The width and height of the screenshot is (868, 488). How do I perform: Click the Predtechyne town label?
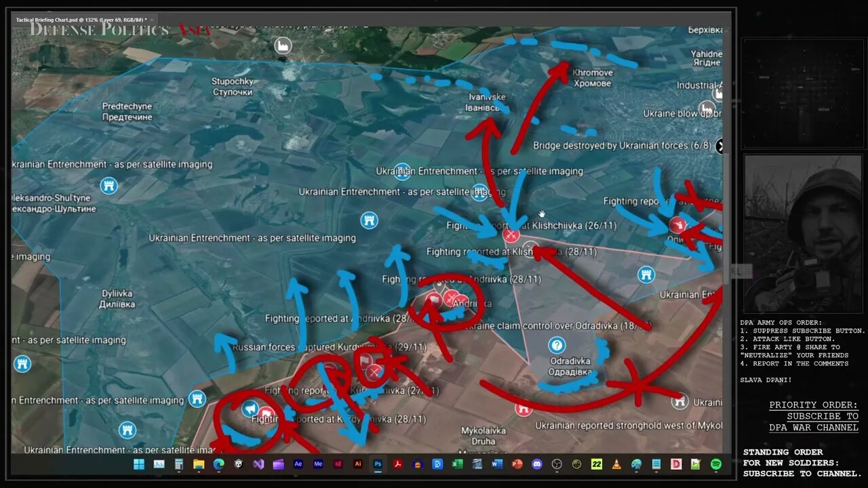tap(127, 112)
